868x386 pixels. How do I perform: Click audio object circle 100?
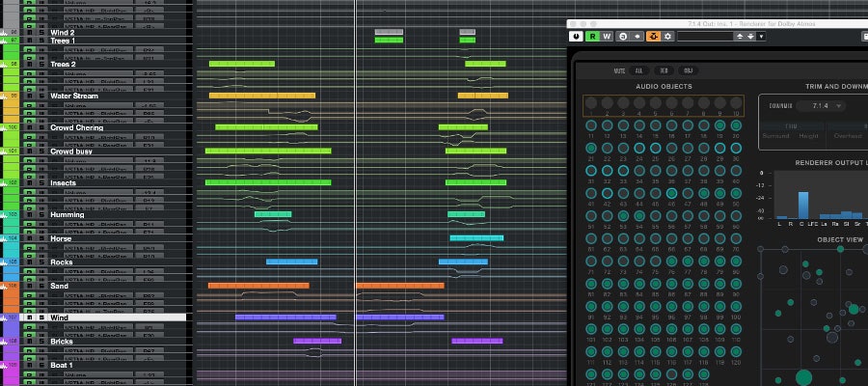pyautogui.click(x=736, y=307)
